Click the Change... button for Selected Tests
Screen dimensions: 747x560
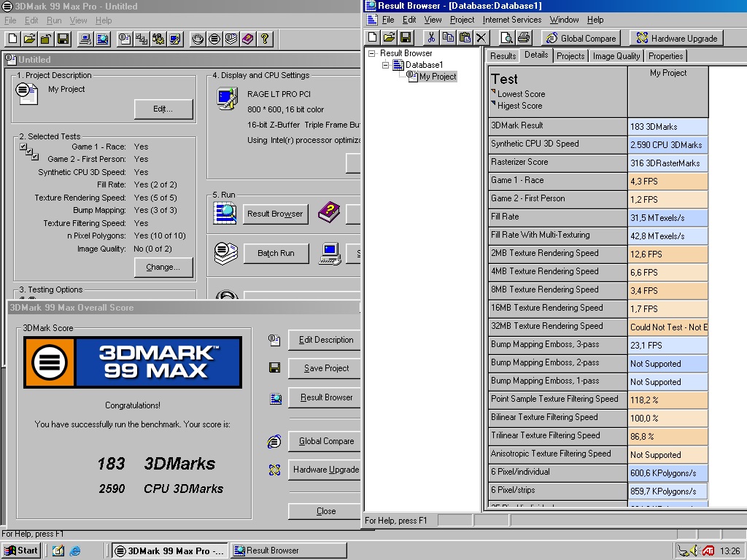(163, 267)
